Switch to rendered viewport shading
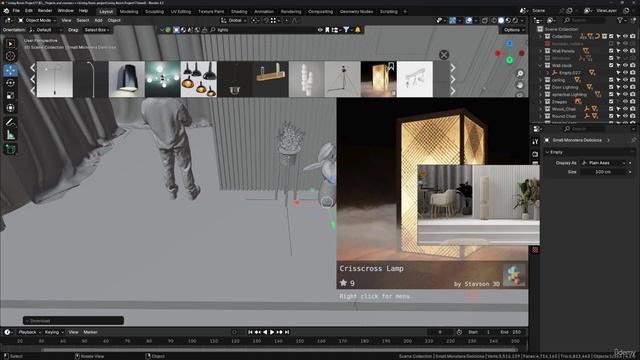This screenshot has width=640, height=360. [x=515, y=20]
